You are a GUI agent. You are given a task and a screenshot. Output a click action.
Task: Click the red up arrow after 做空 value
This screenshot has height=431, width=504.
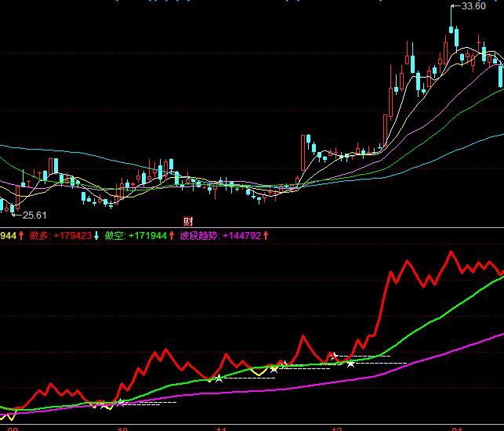[x=172, y=235]
